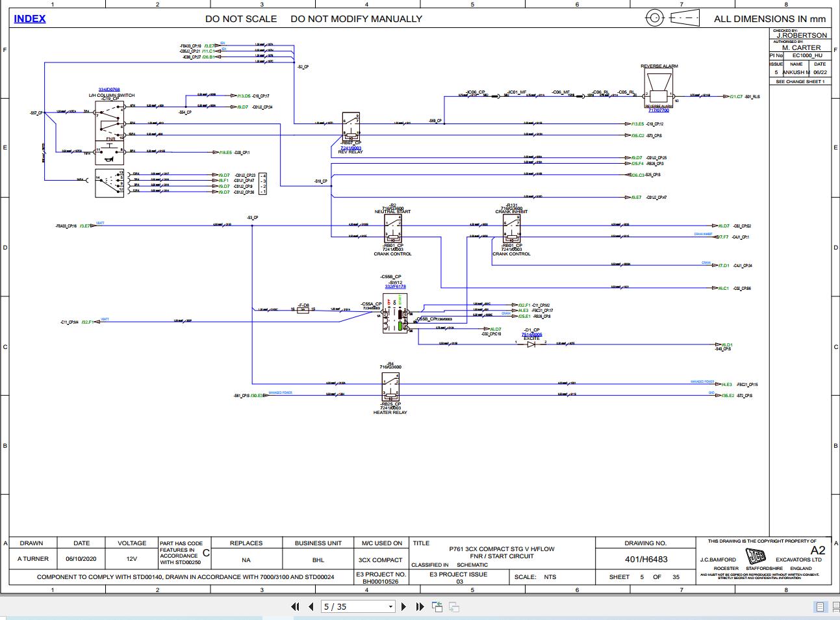Click the D1_CP EXCITE diode symbol

pos(531,344)
